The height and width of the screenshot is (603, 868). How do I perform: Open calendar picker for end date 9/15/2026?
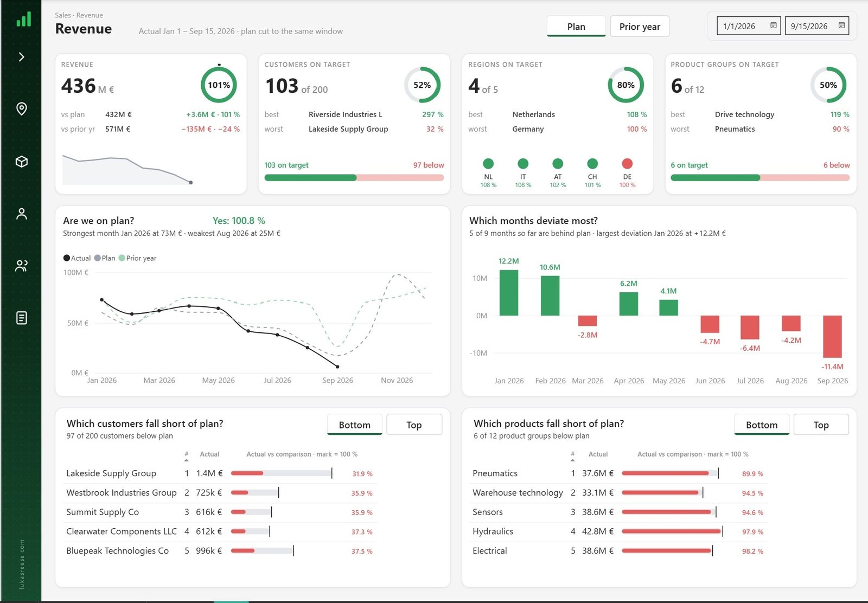click(x=841, y=25)
